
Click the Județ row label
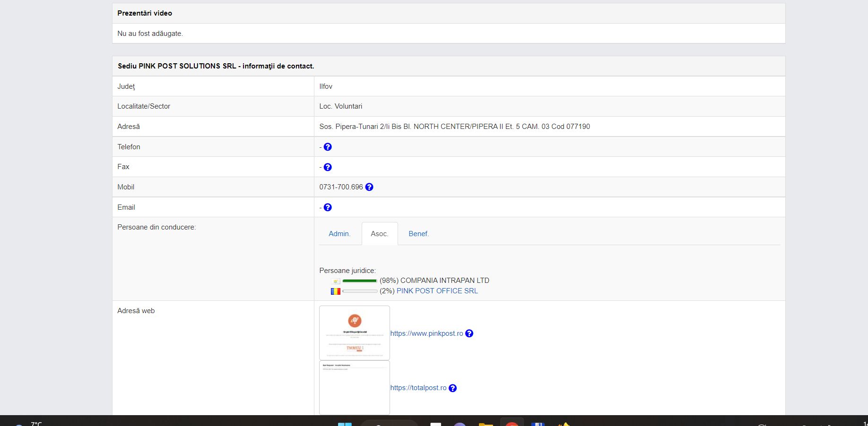coord(126,86)
